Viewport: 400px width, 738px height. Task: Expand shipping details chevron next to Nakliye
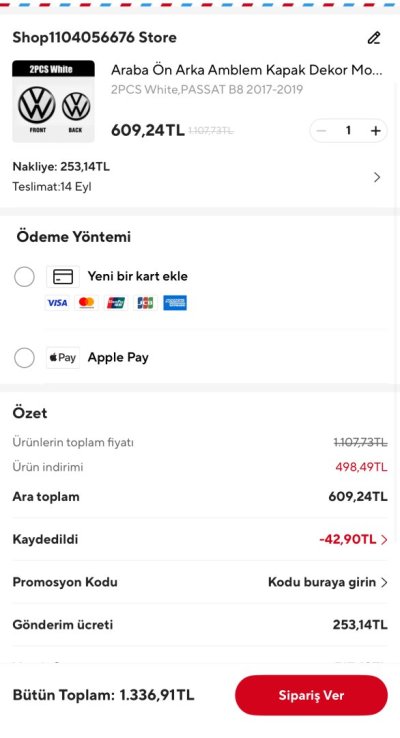click(377, 177)
